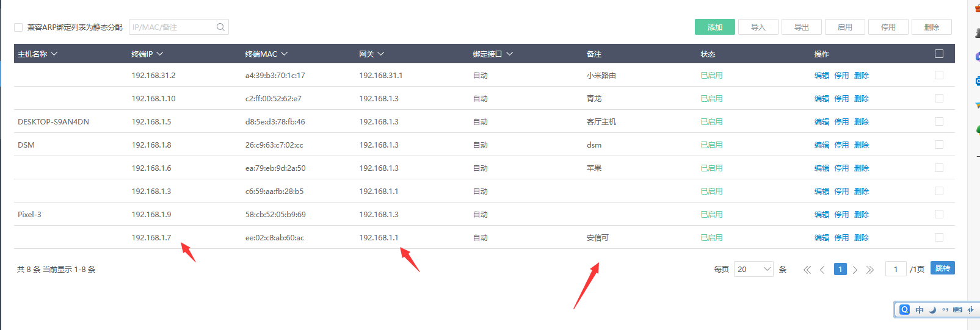Edit the 小米路由 entry via 编辑
The image size is (980, 330).
pos(822,76)
